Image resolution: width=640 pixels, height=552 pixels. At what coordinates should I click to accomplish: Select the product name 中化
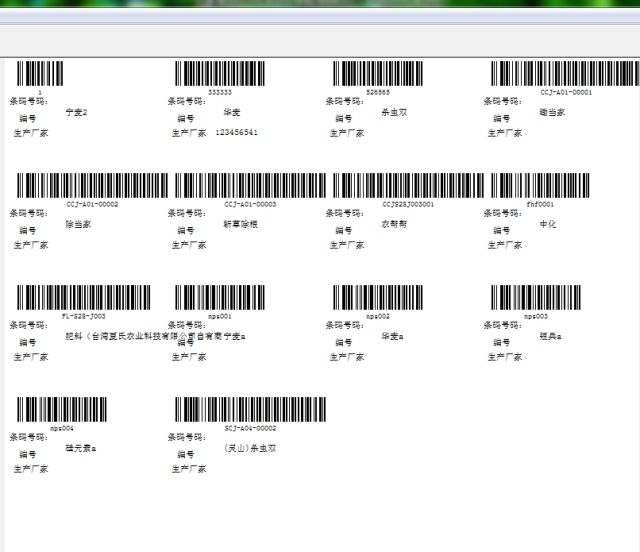(x=547, y=224)
